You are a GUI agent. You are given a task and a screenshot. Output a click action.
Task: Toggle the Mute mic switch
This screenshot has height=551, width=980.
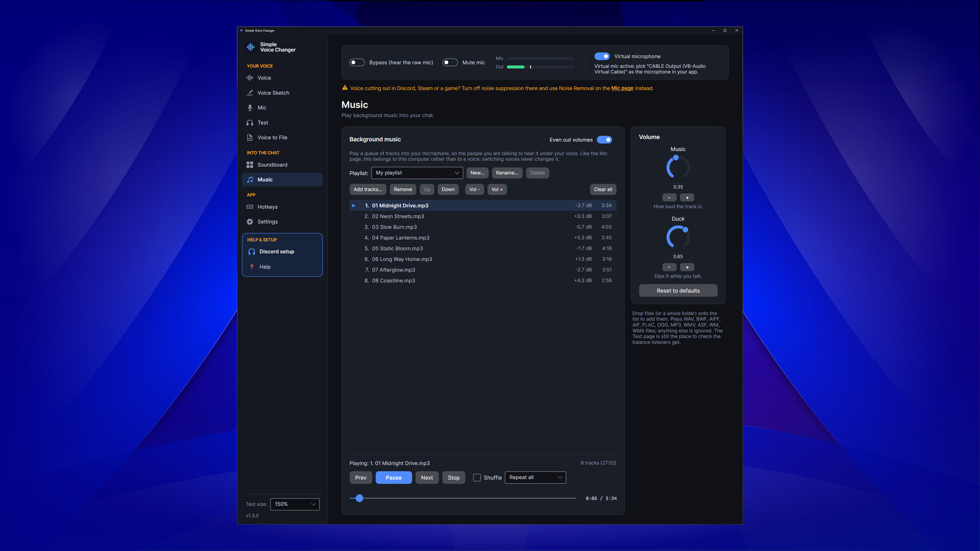pyautogui.click(x=450, y=62)
